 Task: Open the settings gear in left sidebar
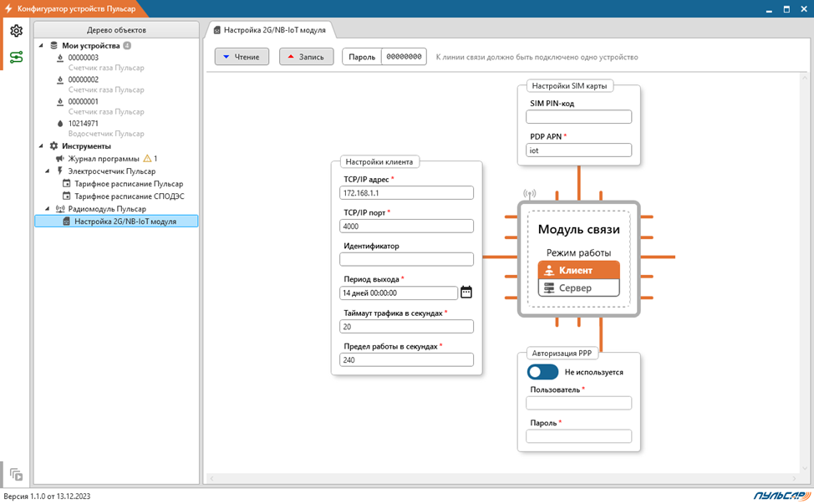click(16, 31)
